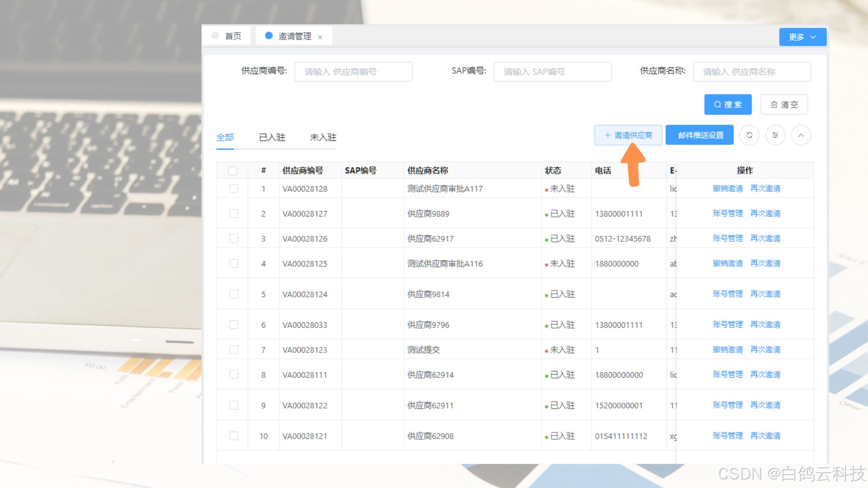Select the checkbox for 供应商62908 row
This screenshot has height=488, width=868.
click(x=234, y=436)
